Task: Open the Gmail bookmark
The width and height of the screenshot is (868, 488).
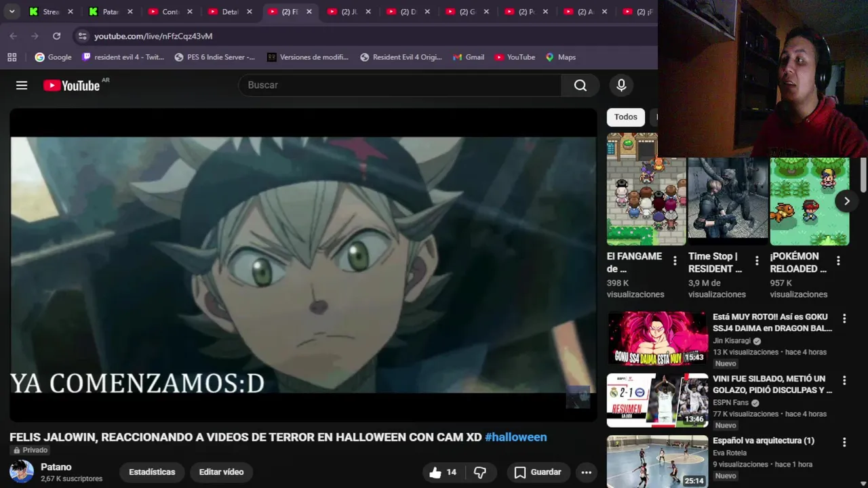Action: [x=469, y=57]
